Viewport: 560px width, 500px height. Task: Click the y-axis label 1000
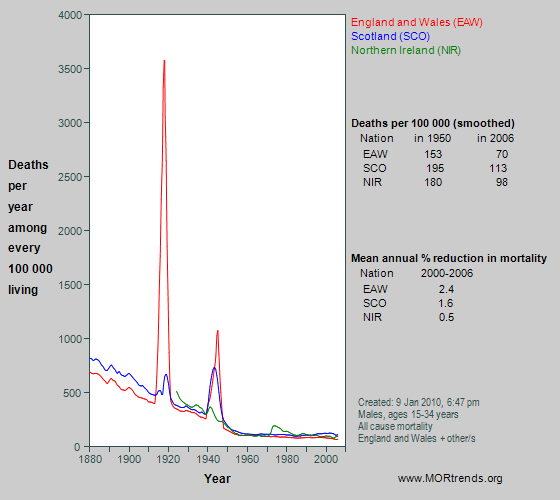[70, 339]
